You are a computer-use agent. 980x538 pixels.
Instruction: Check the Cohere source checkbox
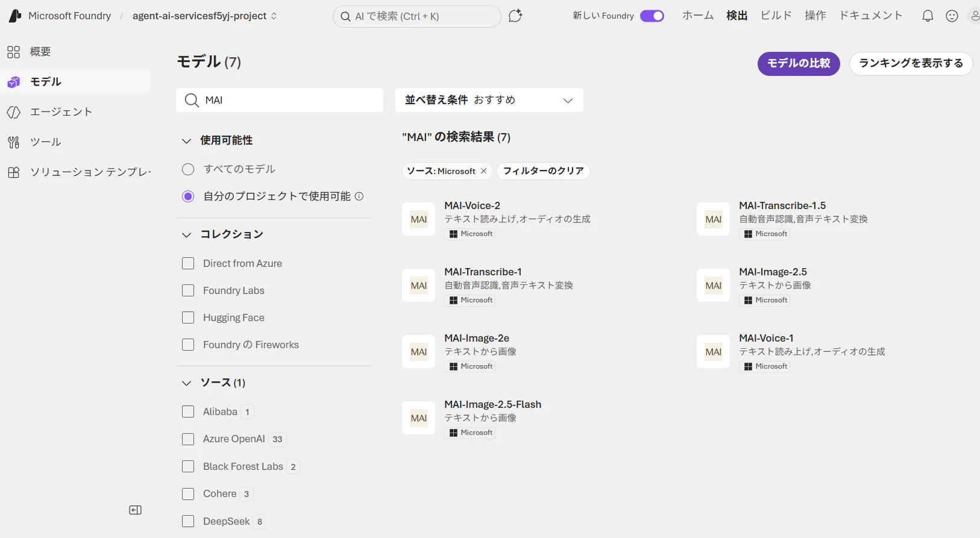pos(188,494)
